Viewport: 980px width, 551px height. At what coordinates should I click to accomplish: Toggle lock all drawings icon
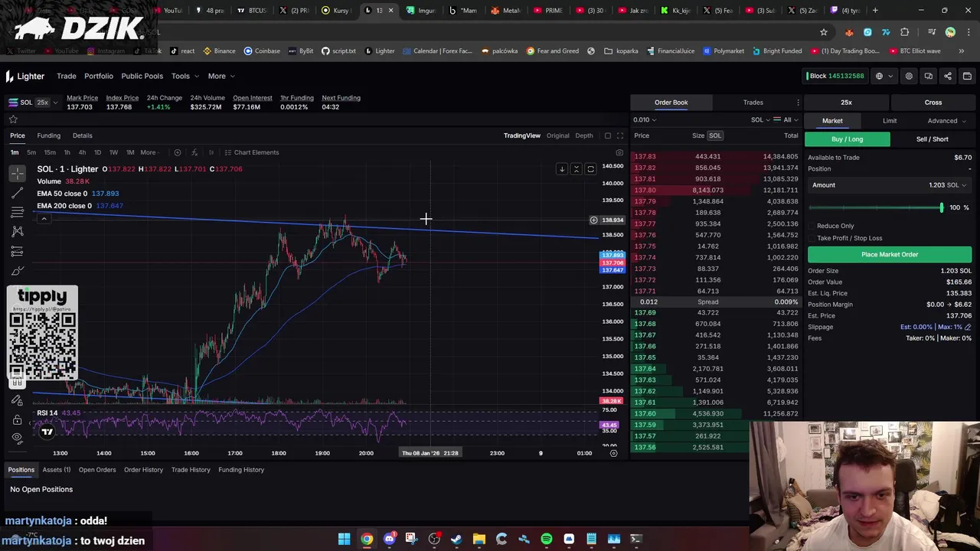coord(17,419)
